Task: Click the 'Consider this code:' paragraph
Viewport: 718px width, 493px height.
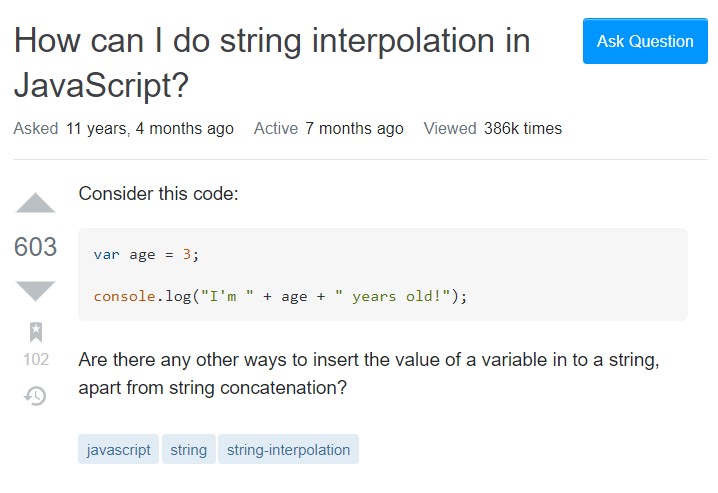Action: point(158,194)
